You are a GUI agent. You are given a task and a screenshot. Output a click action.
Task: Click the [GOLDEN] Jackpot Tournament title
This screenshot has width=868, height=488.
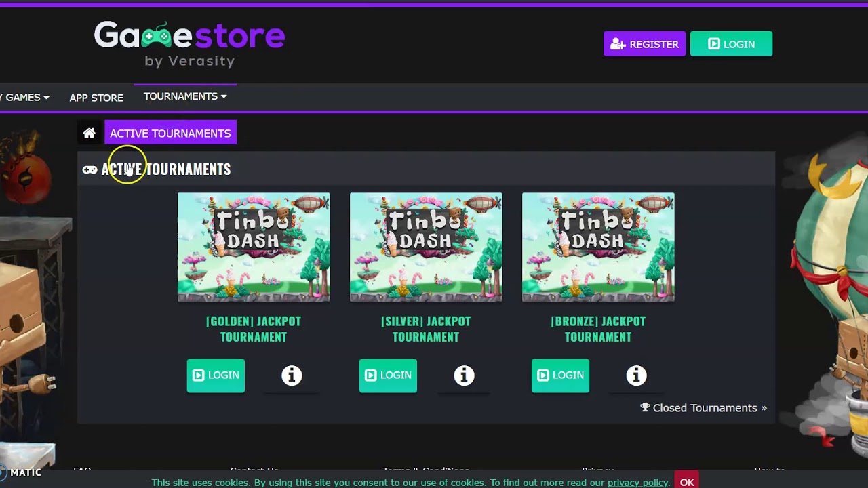(254, 329)
